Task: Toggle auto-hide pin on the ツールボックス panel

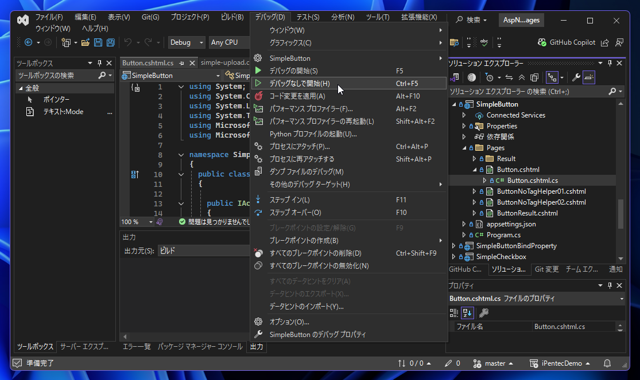Action: [99, 63]
